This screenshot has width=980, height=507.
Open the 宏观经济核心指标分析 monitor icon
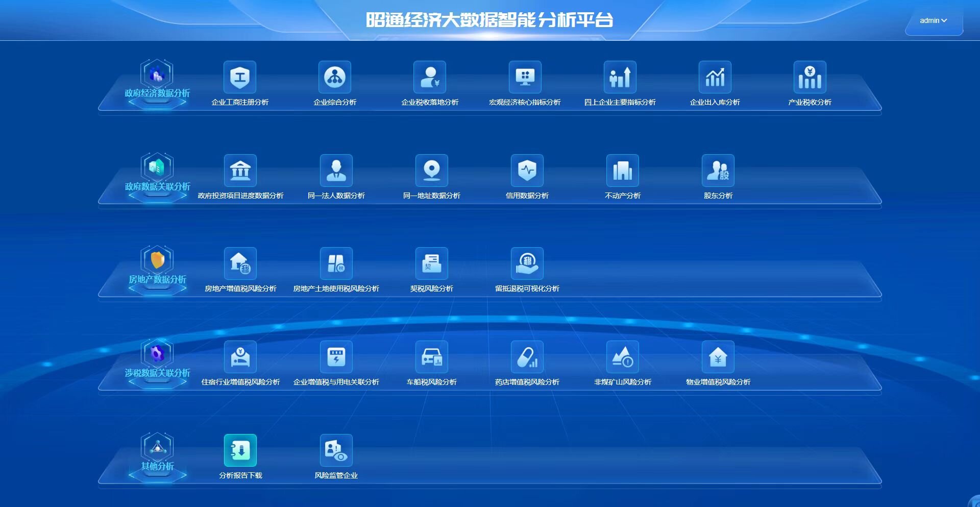click(525, 77)
